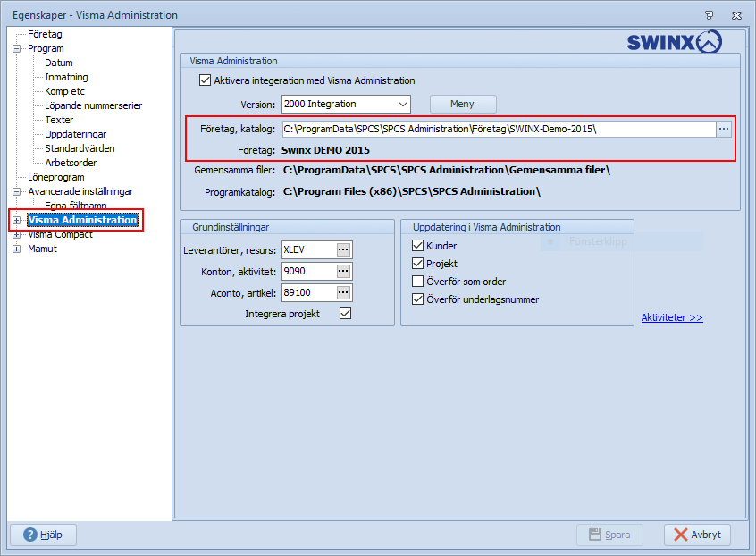
Task: Click the SWINX logo
Action: point(674,42)
